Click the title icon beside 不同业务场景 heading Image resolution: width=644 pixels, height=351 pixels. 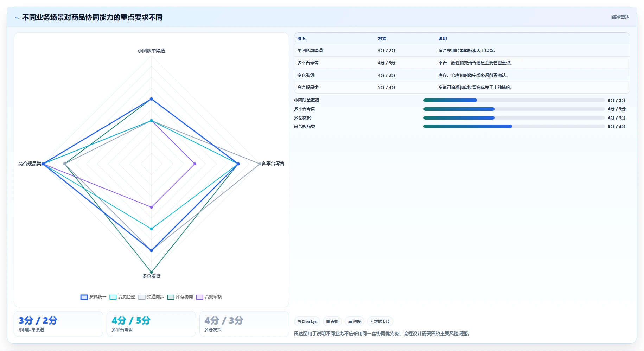tap(17, 18)
